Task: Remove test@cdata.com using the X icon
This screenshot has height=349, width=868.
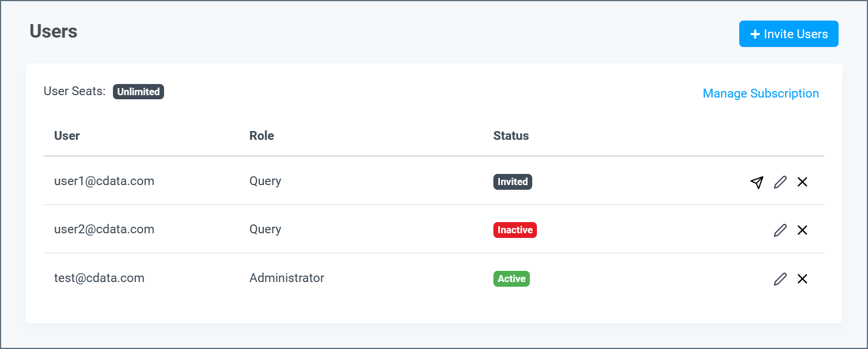Action: point(802,278)
